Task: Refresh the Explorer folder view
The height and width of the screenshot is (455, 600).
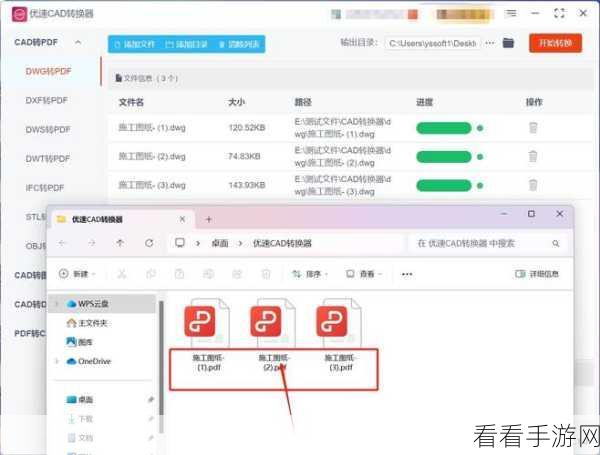Action: 149,243
